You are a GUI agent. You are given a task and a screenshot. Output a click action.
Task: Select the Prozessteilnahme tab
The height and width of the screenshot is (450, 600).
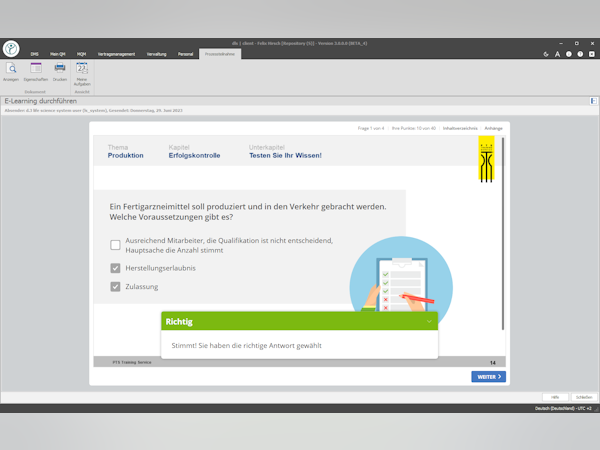[x=220, y=54]
